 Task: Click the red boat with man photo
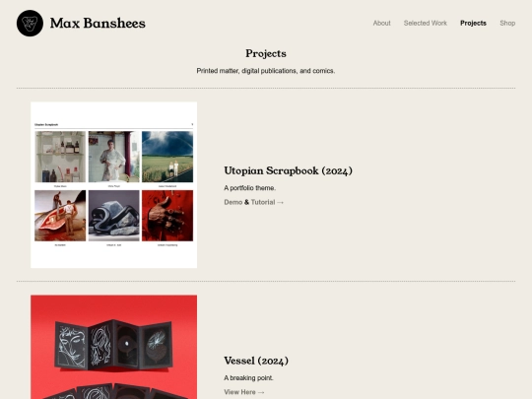(x=60, y=216)
